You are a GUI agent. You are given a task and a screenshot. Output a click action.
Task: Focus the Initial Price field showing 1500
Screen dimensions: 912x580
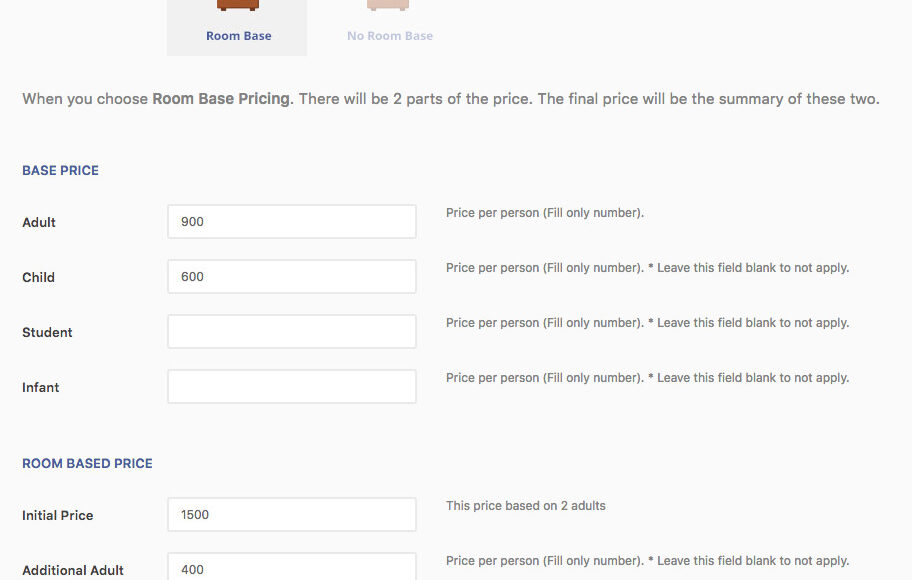(x=291, y=515)
